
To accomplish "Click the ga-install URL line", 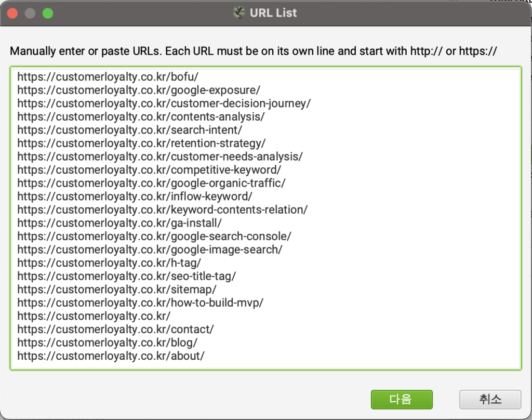I will pyautogui.click(x=119, y=223).
